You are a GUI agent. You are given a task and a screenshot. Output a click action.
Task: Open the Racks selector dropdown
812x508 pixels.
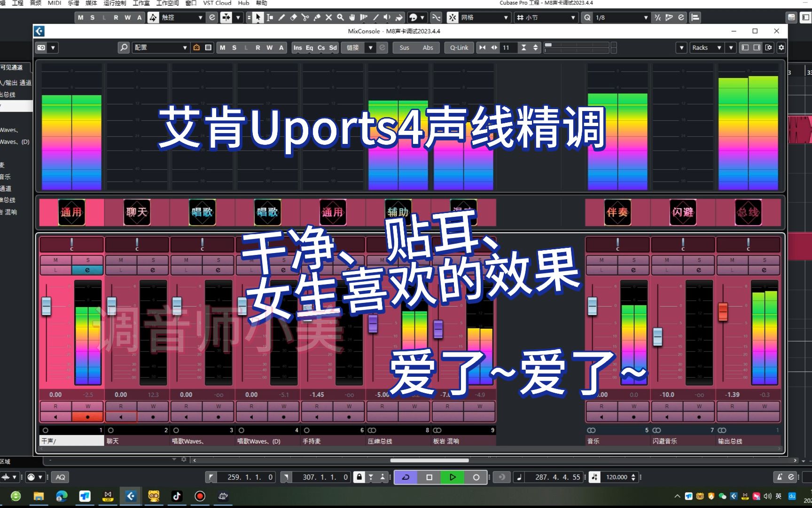(x=708, y=48)
